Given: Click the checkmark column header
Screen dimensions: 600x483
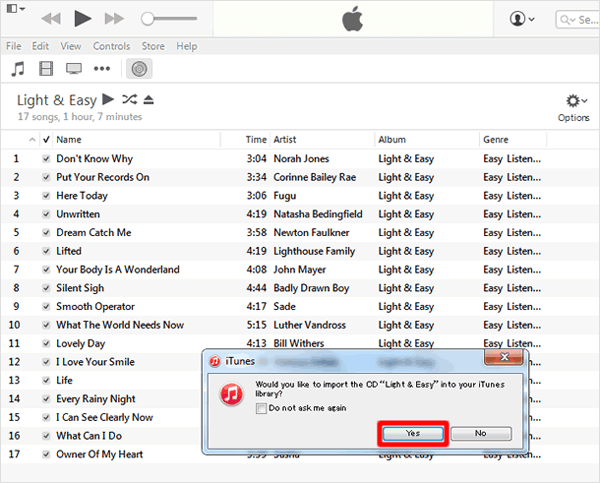Looking at the screenshot, I should (46, 139).
